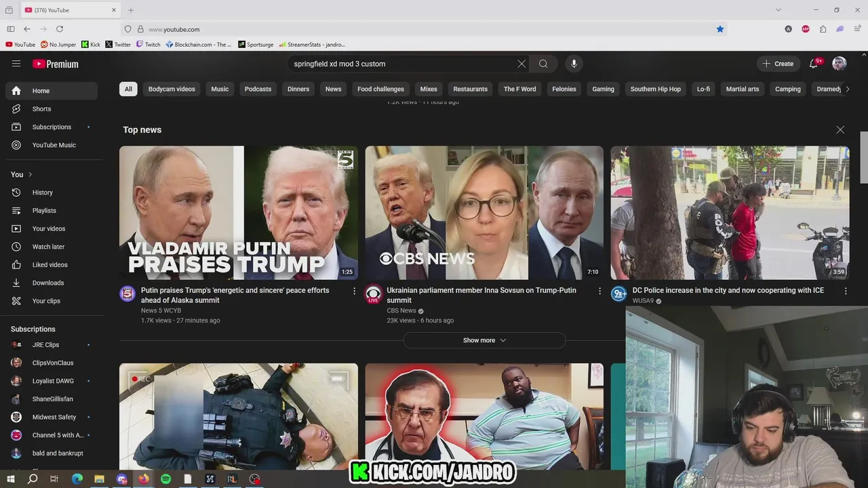
Task: Open the WUSA9 channel avatar
Action: pos(619,293)
